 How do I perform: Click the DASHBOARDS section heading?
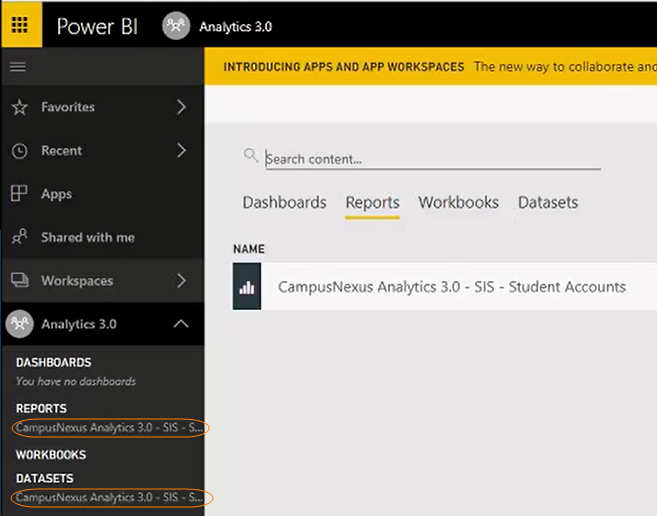(x=54, y=362)
